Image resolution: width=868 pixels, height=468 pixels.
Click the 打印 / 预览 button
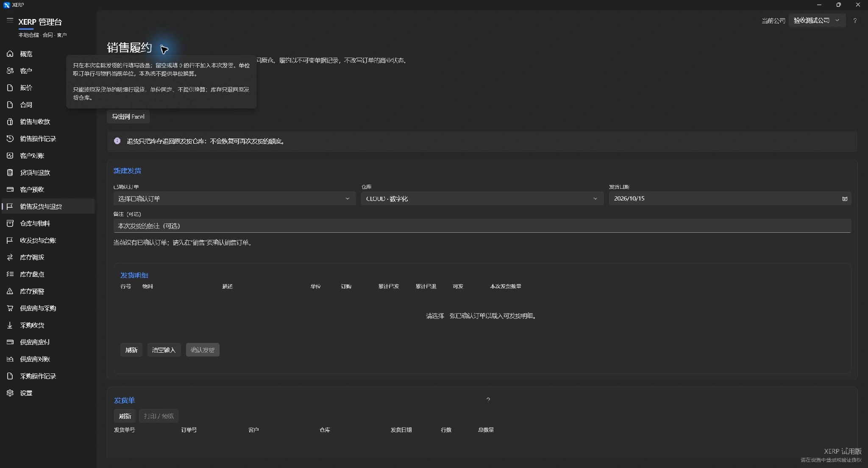coord(159,416)
